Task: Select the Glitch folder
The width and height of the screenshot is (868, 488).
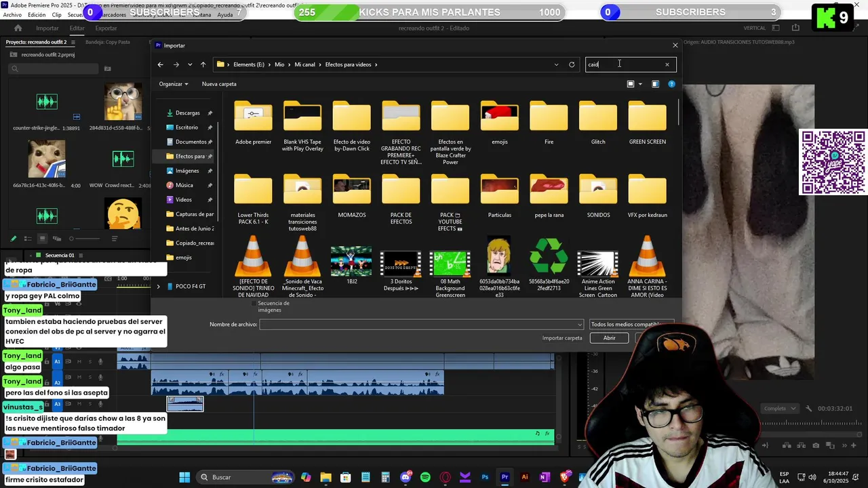Action: click(597, 122)
